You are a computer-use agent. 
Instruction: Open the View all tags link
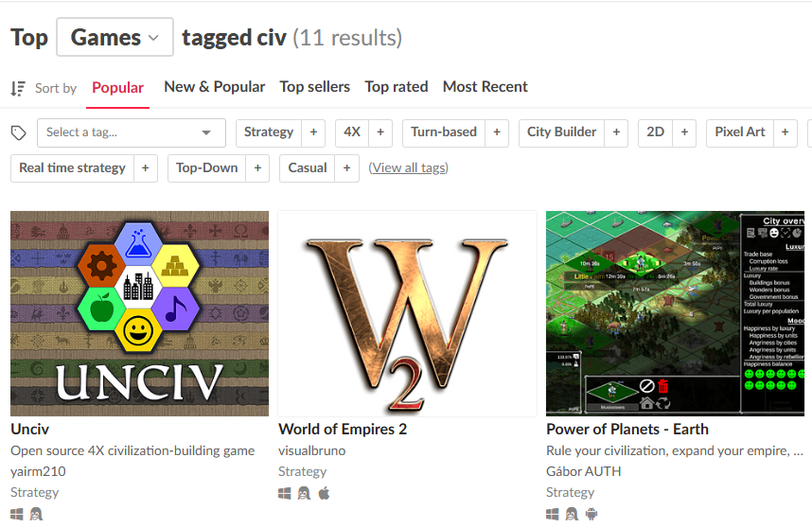(409, 168)
